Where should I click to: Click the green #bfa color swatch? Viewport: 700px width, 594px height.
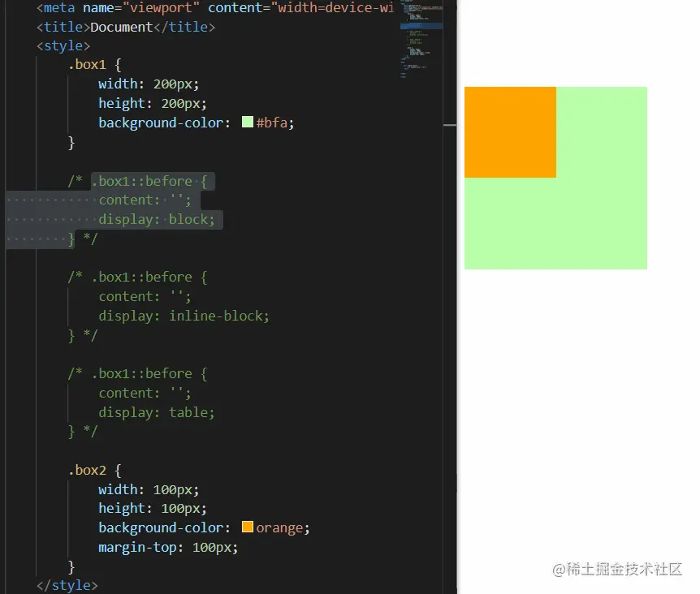[x=248, y=123]
